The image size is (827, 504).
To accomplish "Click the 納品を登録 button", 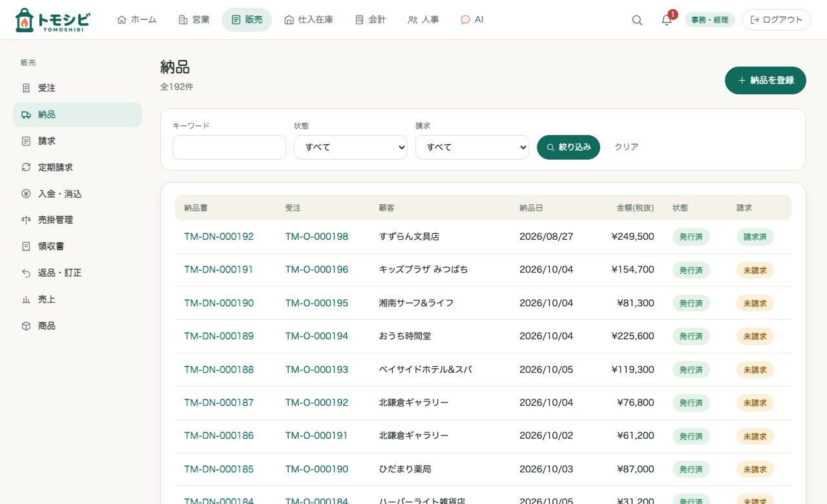I will click(766, 81).
